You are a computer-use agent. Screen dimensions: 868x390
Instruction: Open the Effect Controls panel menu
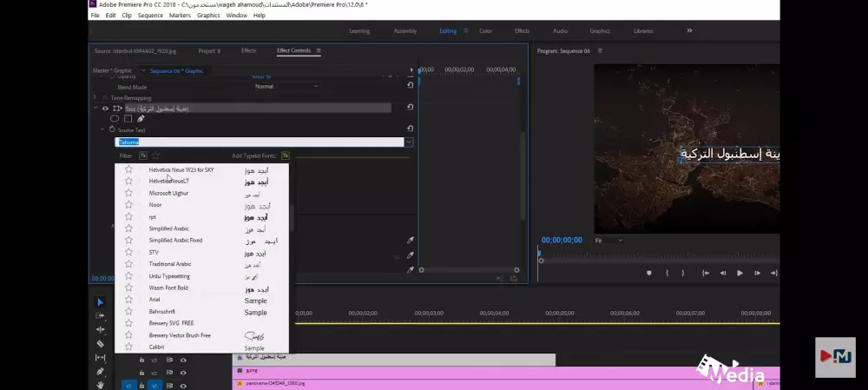point(319,51)
